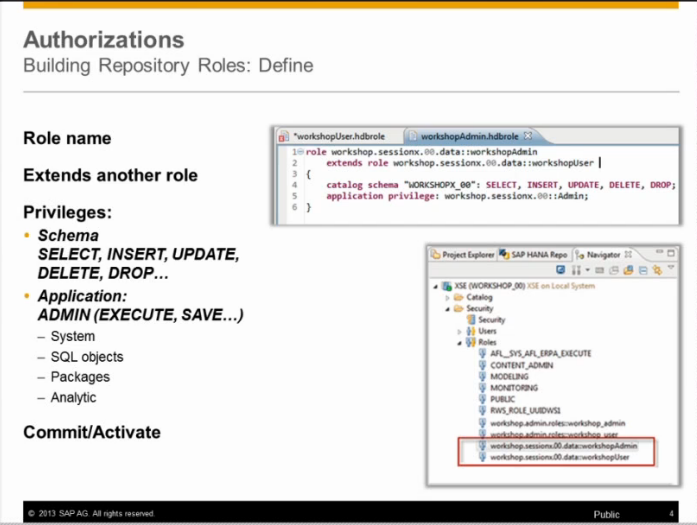This screenshot has width=697, height=525.
Task: Expand the Users node
Action: [460, 332]
